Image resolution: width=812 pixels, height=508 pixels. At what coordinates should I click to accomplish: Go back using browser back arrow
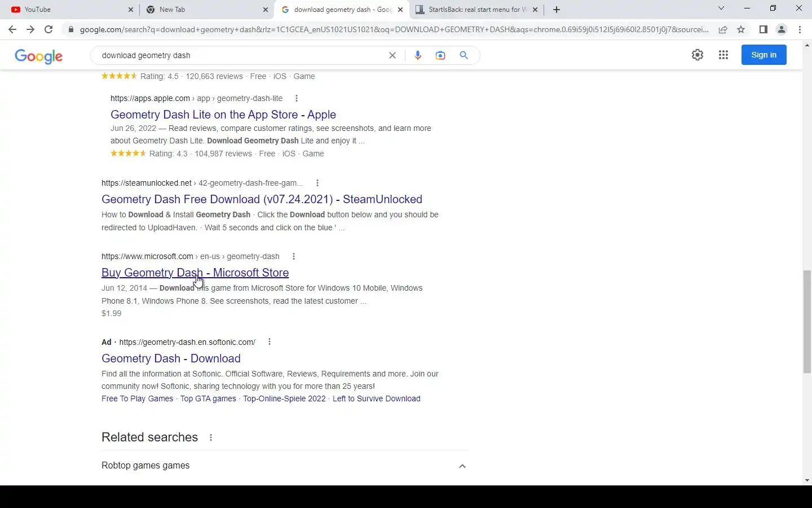pyautogui.click(x=12, y=29)
